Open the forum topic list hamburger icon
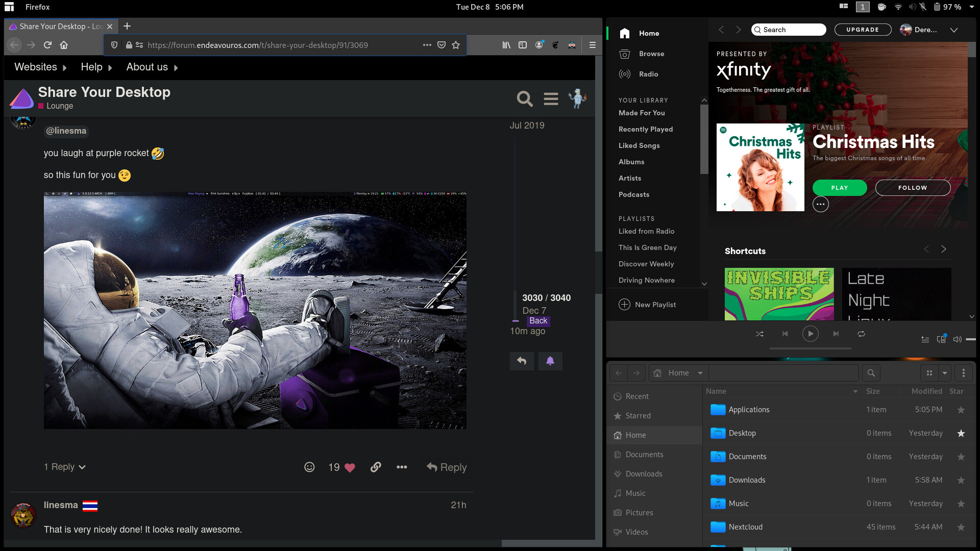The image size is (980, 551). [551, 98]
